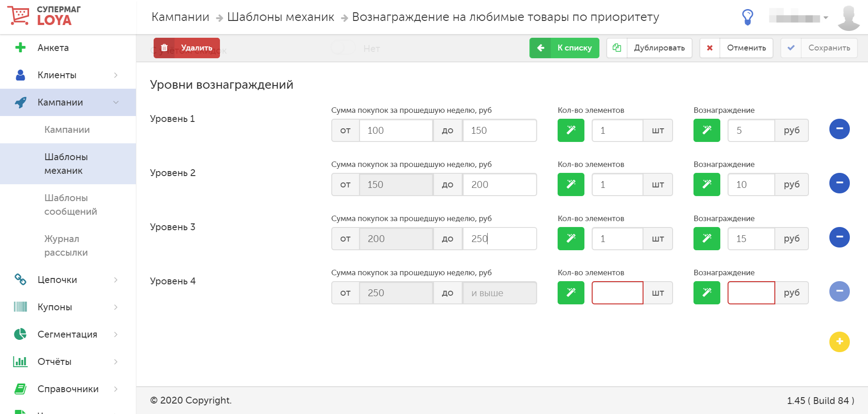The image size is (868, 414).
Task: Click the Цепочки chain icon
Action: tap(20, 279)
